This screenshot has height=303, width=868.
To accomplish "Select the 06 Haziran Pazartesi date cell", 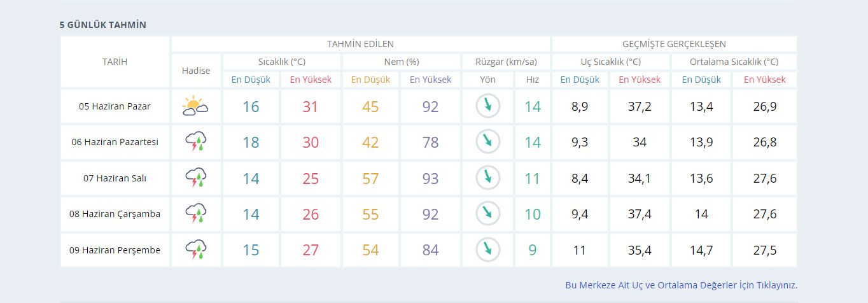I will [115, 142].
